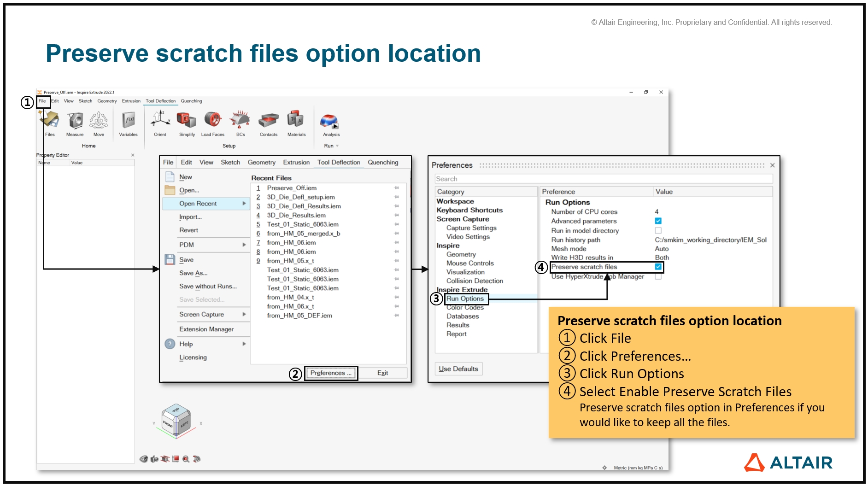Switch to the Tool Deflection tab in the ribbon

click(x=161, y=101)
